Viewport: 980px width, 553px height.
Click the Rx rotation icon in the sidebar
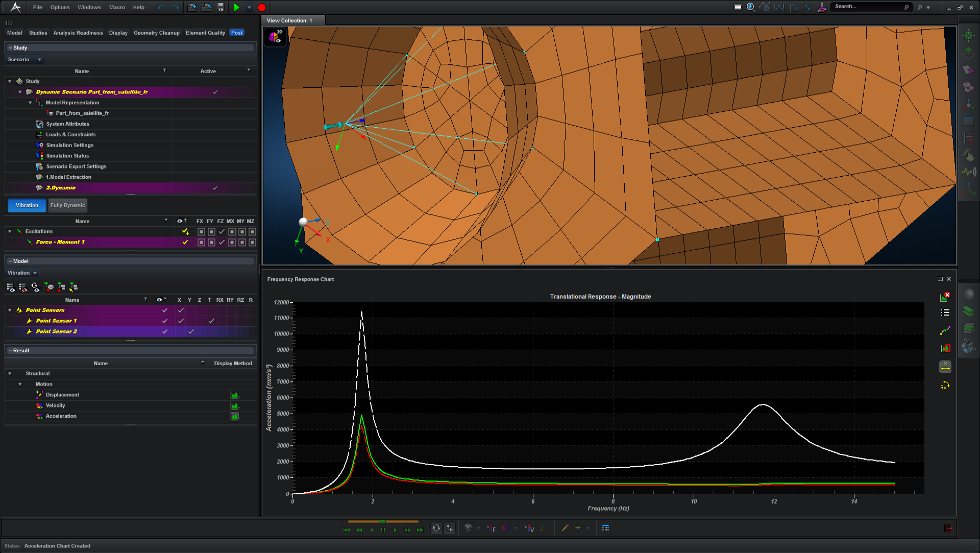pos(944,386)
